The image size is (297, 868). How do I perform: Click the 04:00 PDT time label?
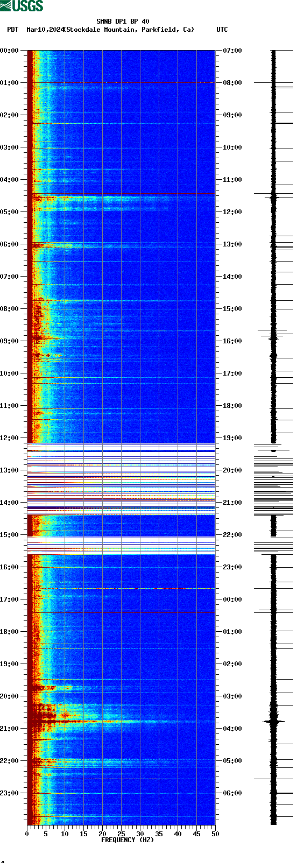click(9, 180)
